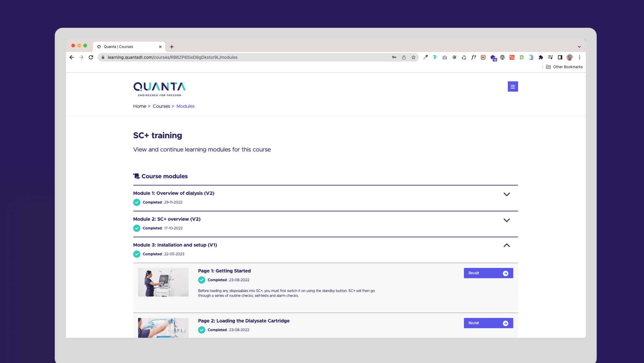
Task: Bookmark this page with star icon
Action: [x=413, y=57]
